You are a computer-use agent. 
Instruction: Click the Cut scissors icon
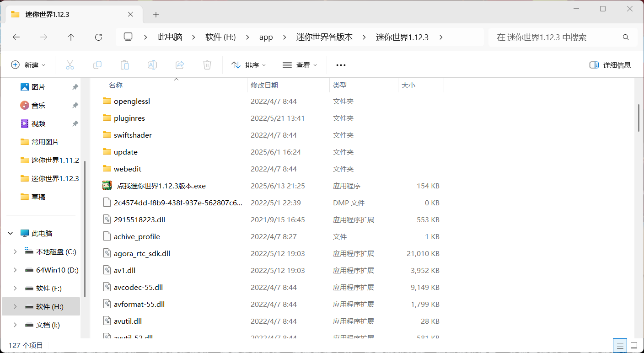coord(70,65)
